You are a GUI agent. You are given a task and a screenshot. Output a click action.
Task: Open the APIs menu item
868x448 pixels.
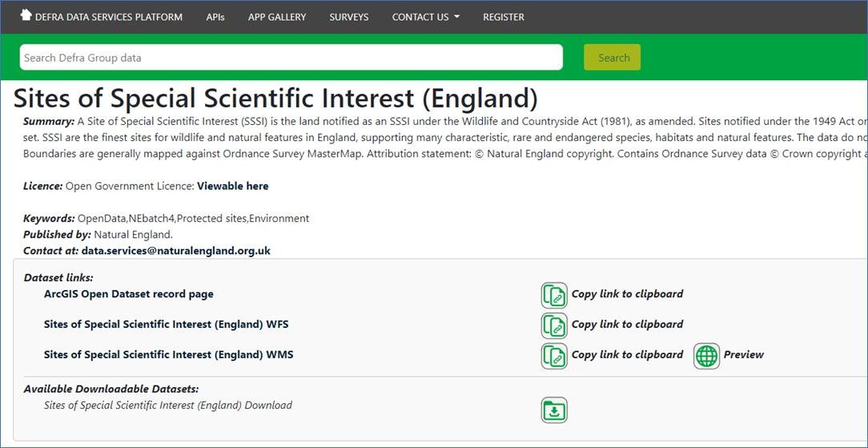(215, 17)
